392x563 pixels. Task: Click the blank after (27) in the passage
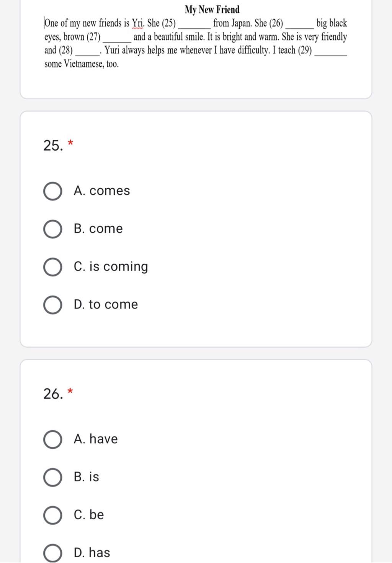tap(117, 38)
